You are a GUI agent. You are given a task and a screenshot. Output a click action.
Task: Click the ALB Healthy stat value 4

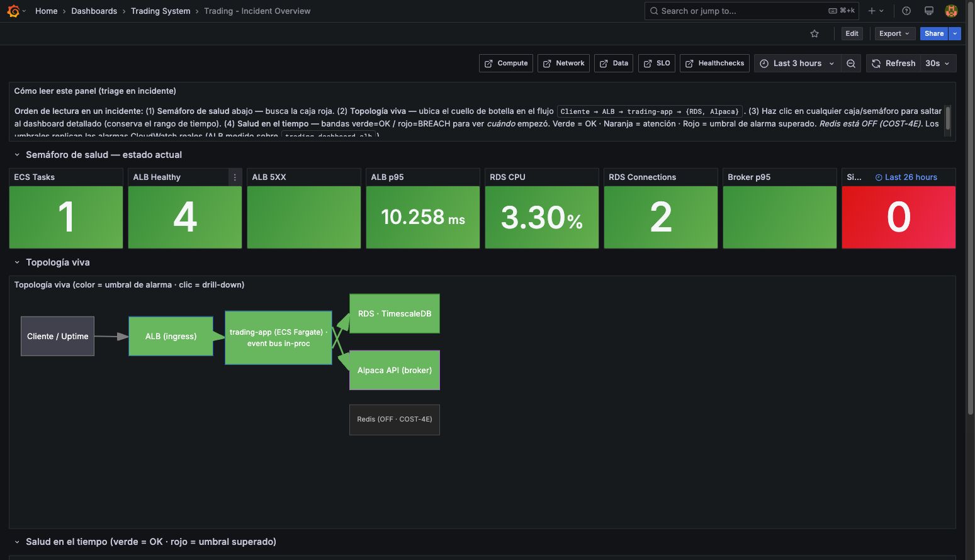(x=185, y=217)
